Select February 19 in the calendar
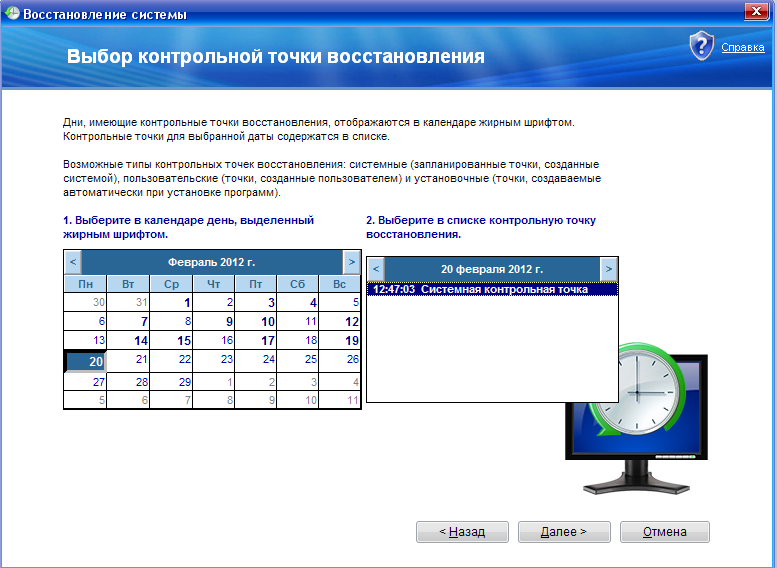Screen dimensions: 777x568 [x=339, y=340]
